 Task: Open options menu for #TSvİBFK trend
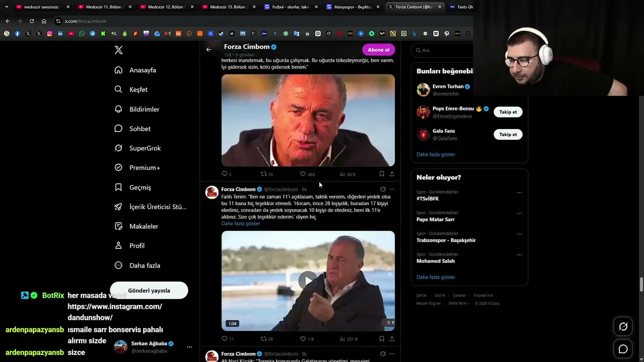click(x=519, y=193)
